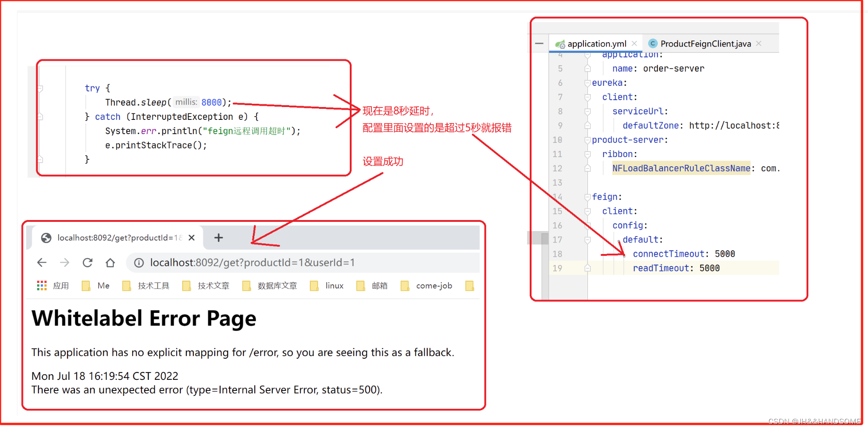Open the 数据库文章 bookmark folder
The image size is (868, 429).
point(270,286)
